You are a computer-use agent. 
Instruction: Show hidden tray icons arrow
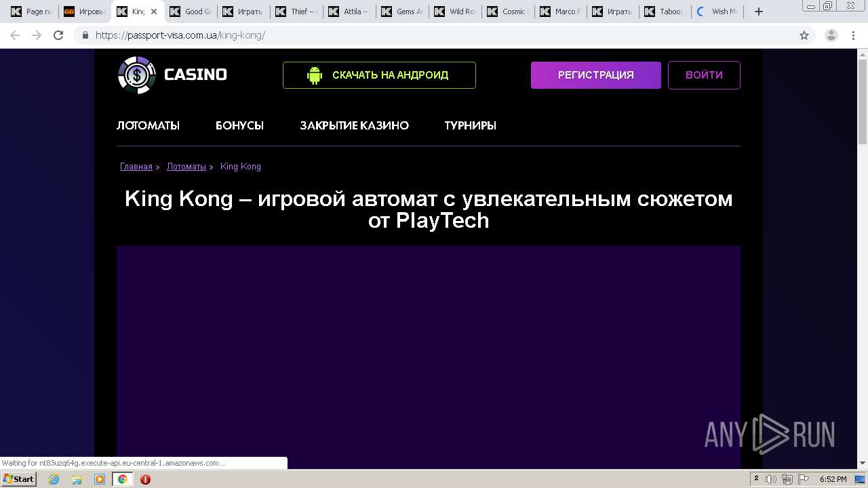click(756, 479)
